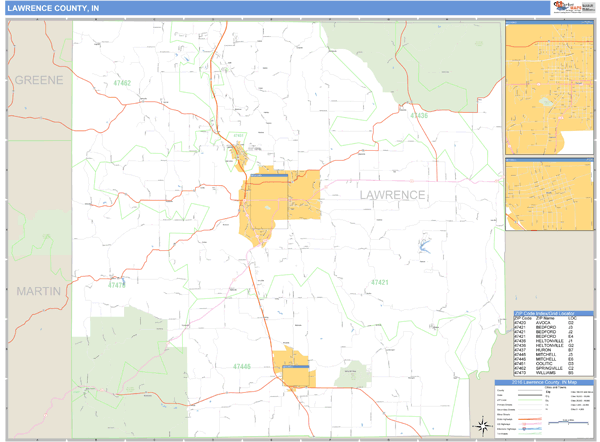The width and height of the screenshot is (600, 442).
Task: Click the ZIP Code Index/Grid Locator header
Action: point(554,313)
